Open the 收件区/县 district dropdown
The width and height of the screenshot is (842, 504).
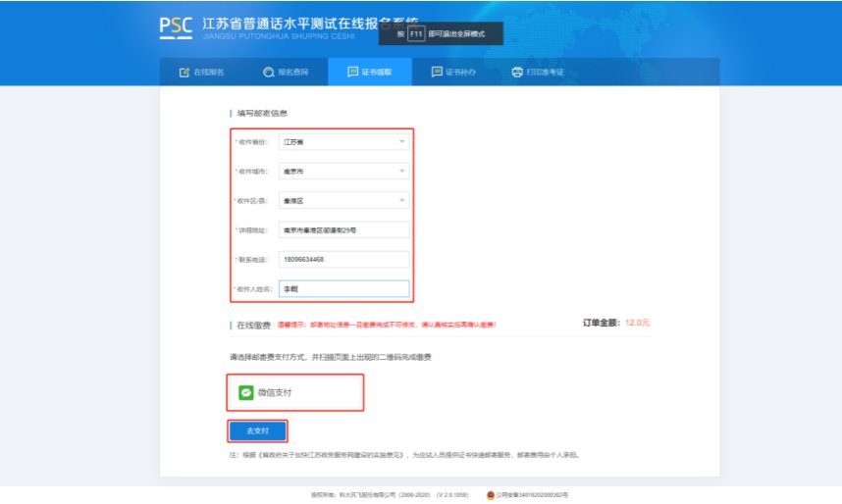tap(344, 201)
